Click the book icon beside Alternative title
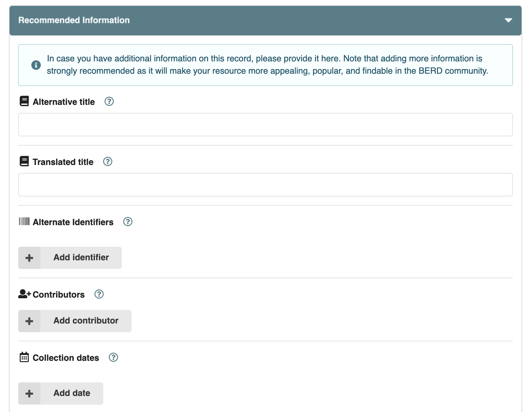532x412 pixels. [24, 101]
